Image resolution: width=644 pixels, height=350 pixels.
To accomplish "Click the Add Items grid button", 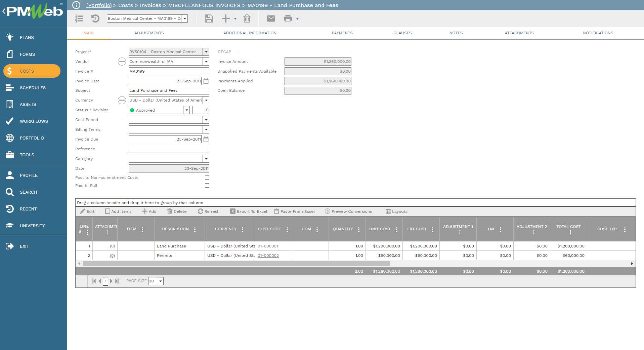I will [118, 211].
